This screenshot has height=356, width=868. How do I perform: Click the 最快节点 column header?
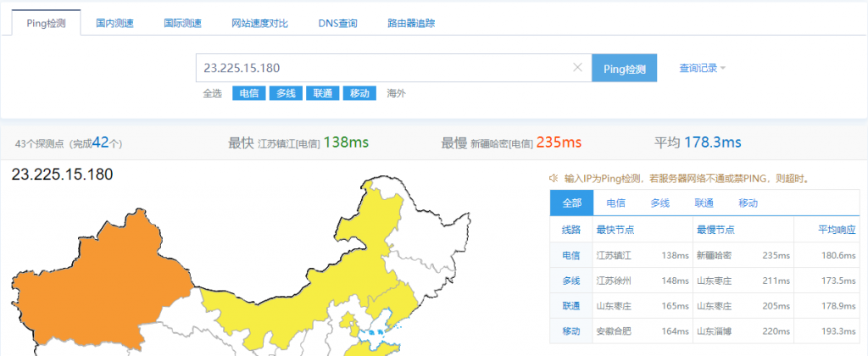pyautogui.click(x=615, y=230)
